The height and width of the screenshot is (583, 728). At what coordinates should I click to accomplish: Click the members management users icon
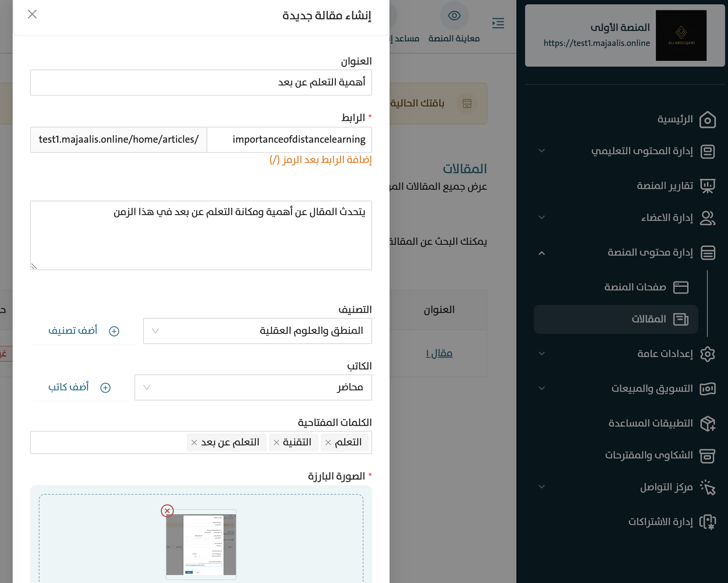pyautogui.click(x=707, y=218)
